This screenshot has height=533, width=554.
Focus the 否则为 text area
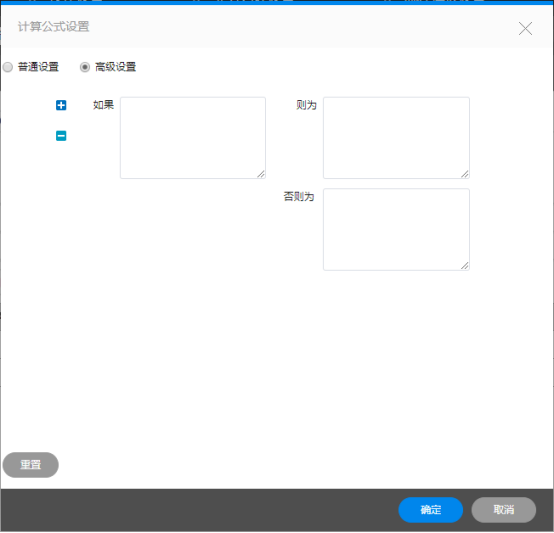[396, 230]
